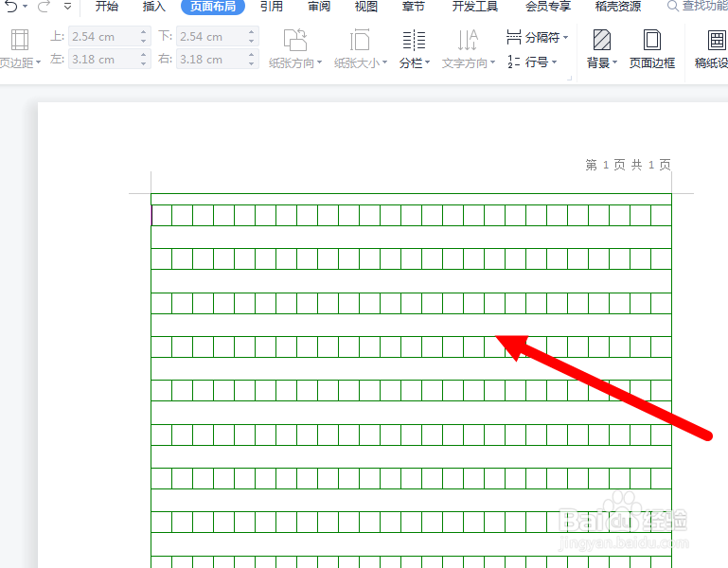Click the columns (分栏) icon

tap(414, 40)
